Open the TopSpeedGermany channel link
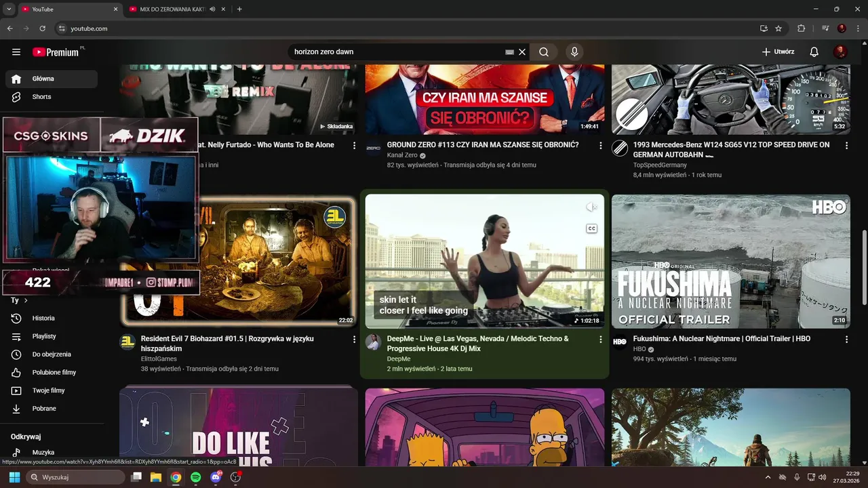 (660, 165)
